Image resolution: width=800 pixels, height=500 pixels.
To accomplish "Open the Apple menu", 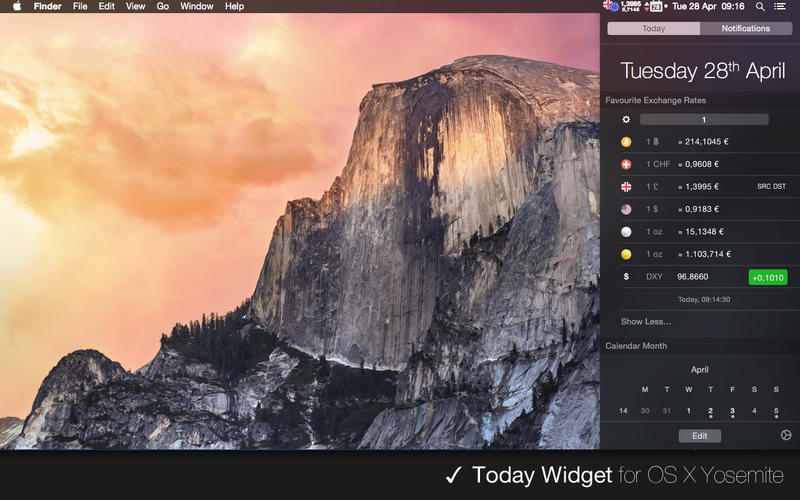I will (x=17, y=6).
